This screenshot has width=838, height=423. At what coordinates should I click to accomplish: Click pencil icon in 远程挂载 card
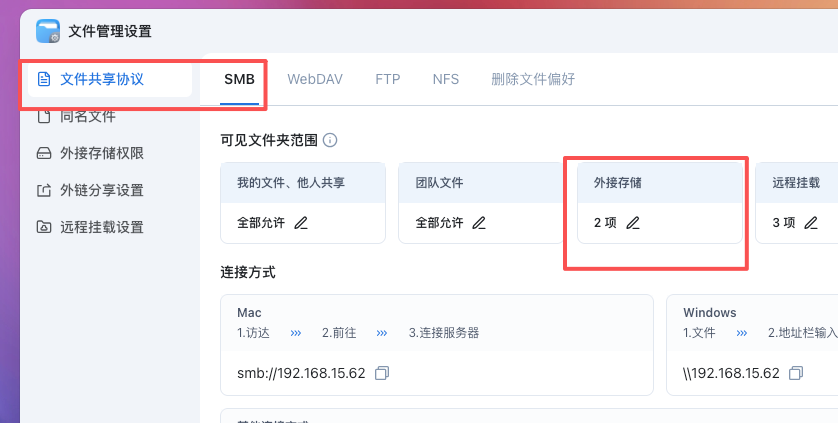[x=811, y=223]
